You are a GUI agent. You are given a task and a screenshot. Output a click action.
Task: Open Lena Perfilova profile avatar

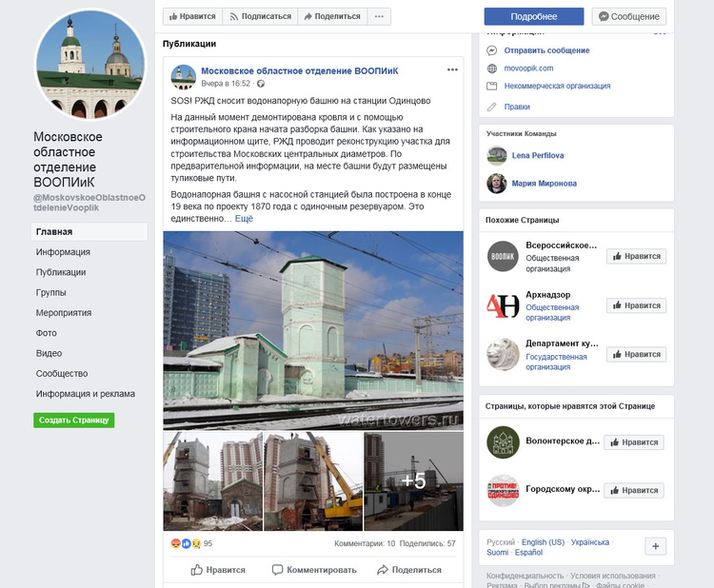(497, 156)
